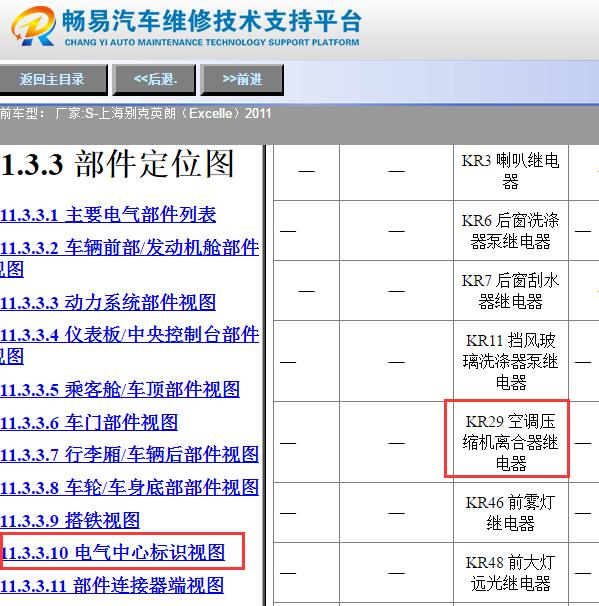Select table cell KR3 喇叭继电器
The image size is (599, 606).
(511, 171)
